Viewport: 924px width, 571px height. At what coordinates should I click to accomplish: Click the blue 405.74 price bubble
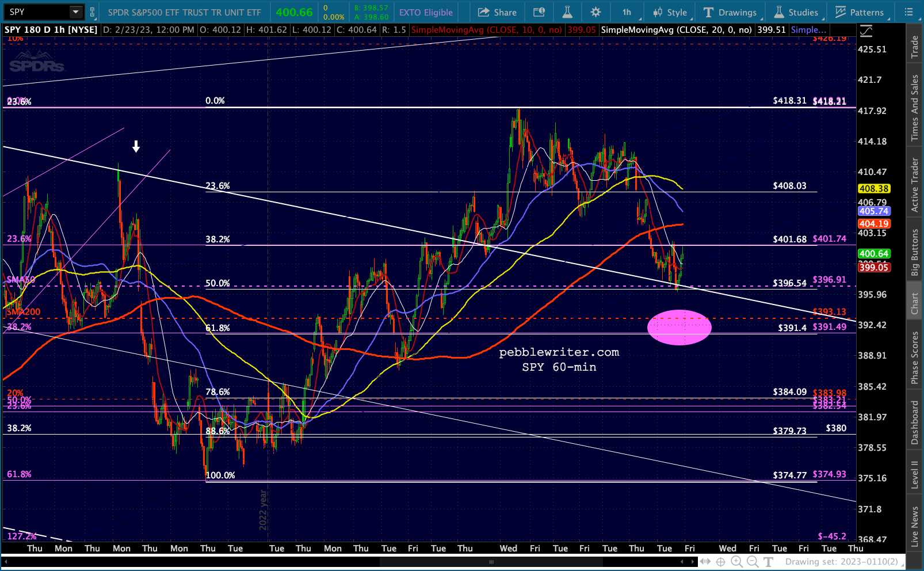tap(874, 211)
